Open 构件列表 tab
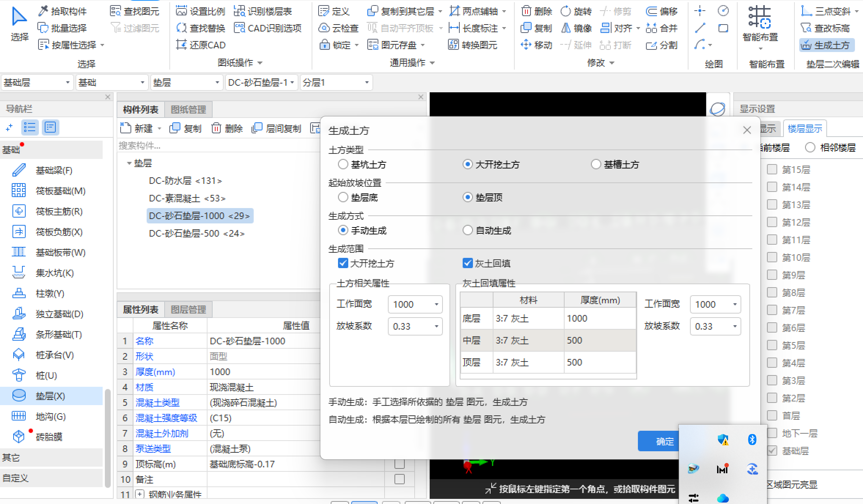863x504 pixels. coord(141,110)
